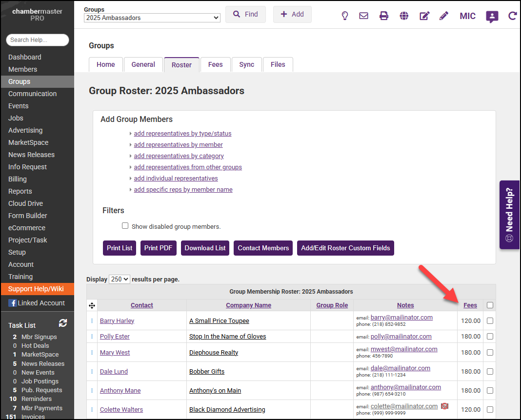Open Billing in the left sidebar
The width and height of the screenshot is (521, 420).
(18, 179)
